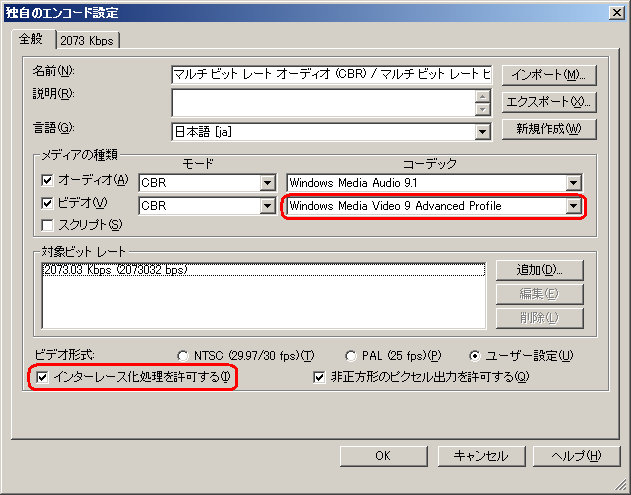
Task: Uncheck the ビデオ checkbox
Action: click(47, 203)
